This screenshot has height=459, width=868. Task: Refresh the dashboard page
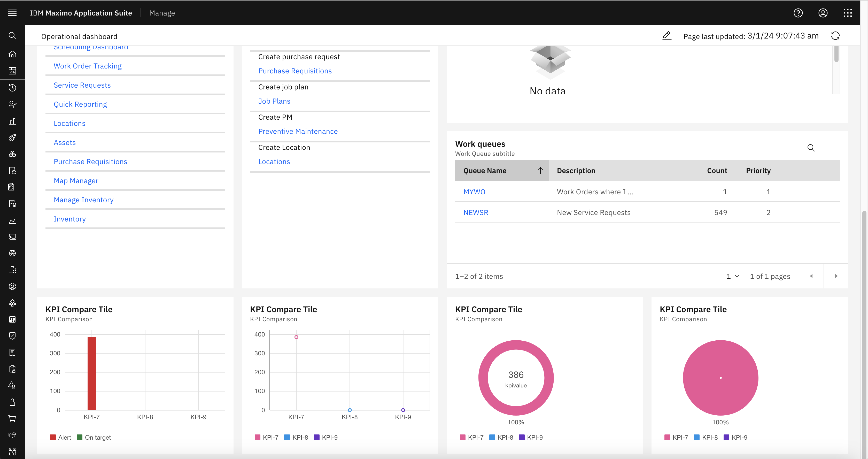click(835, 36)
